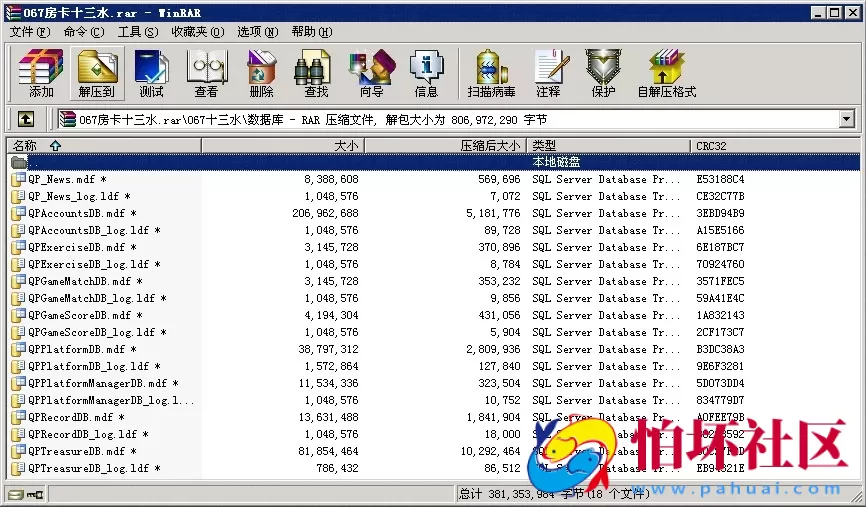This screenshot has width=866, height=507.
Task: Click the Delete (删除) recycle icon
Action: [261, 73]
